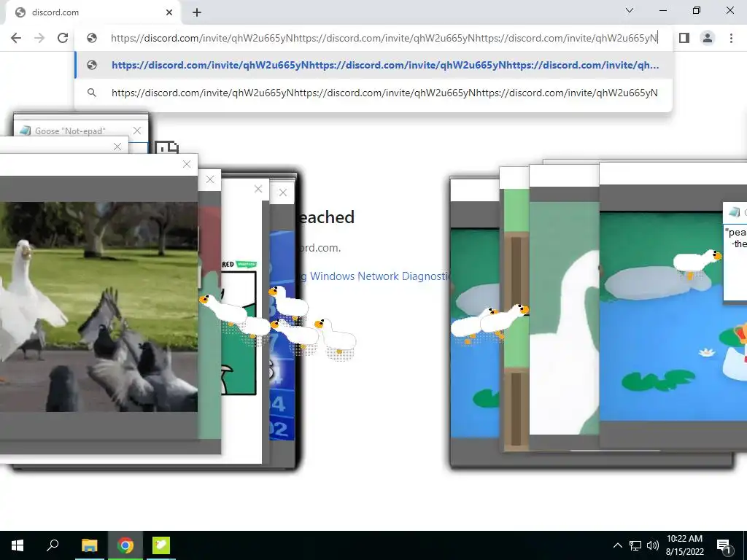
Task: Open the notification center icon
Action: [723, 545]
